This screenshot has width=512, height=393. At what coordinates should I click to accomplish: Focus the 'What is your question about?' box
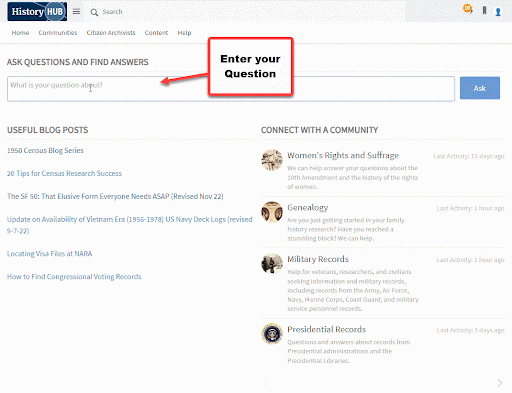(231, 89)
